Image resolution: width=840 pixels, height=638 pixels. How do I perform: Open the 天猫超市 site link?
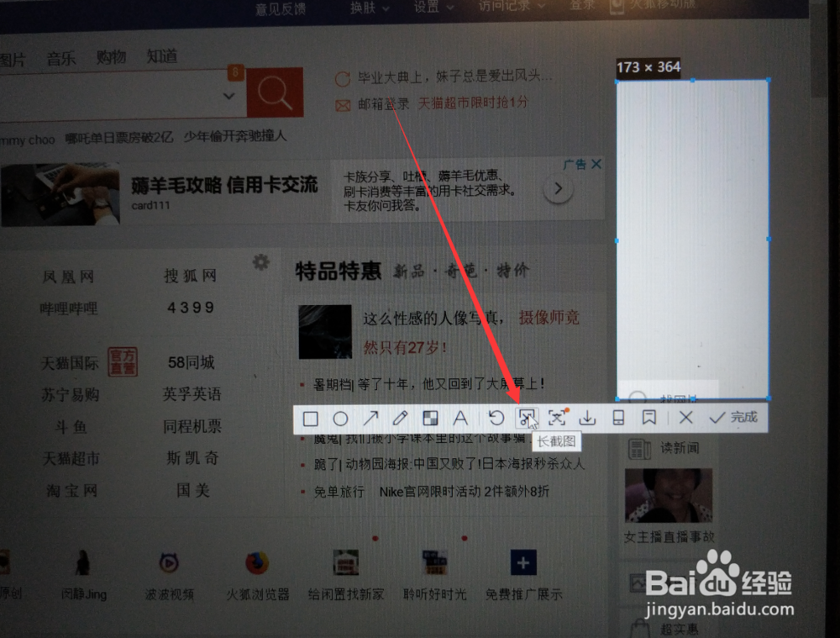(71, 459)
